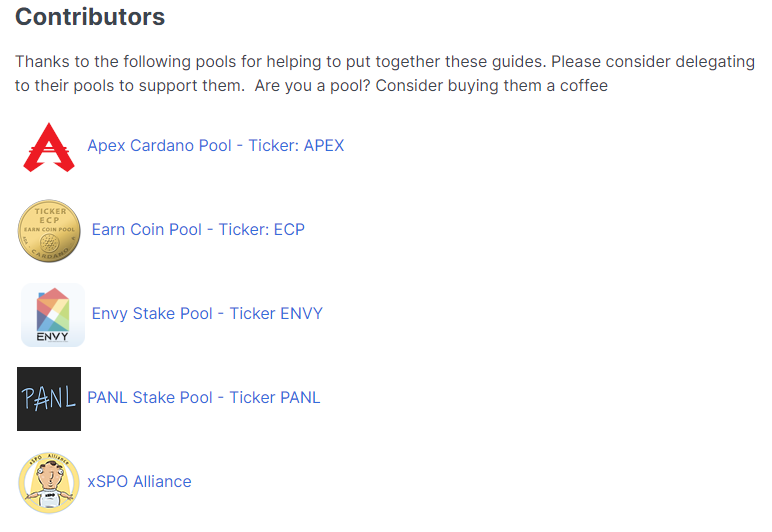The image size is (772, 532).
Task: Click the 'Ticker ENVY' text in the link
Action: 276,313
